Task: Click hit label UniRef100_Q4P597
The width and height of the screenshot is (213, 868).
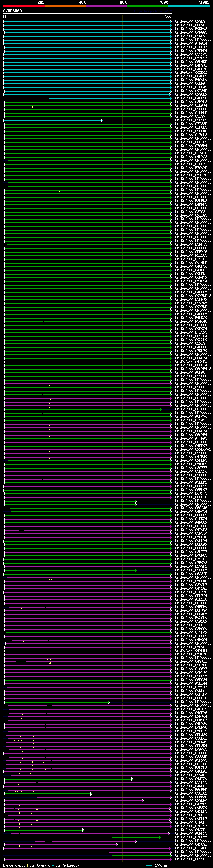Action: click(191, 446)
